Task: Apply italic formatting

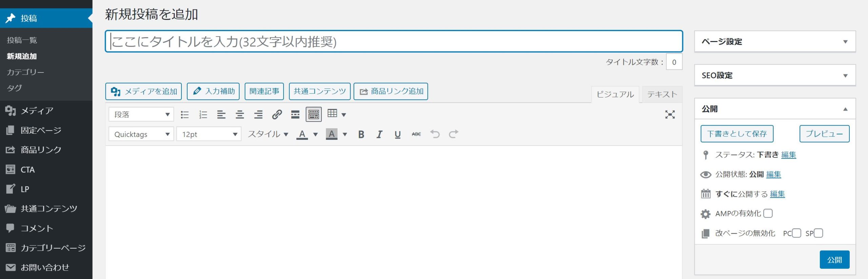Action: click(x=379, y=134)
